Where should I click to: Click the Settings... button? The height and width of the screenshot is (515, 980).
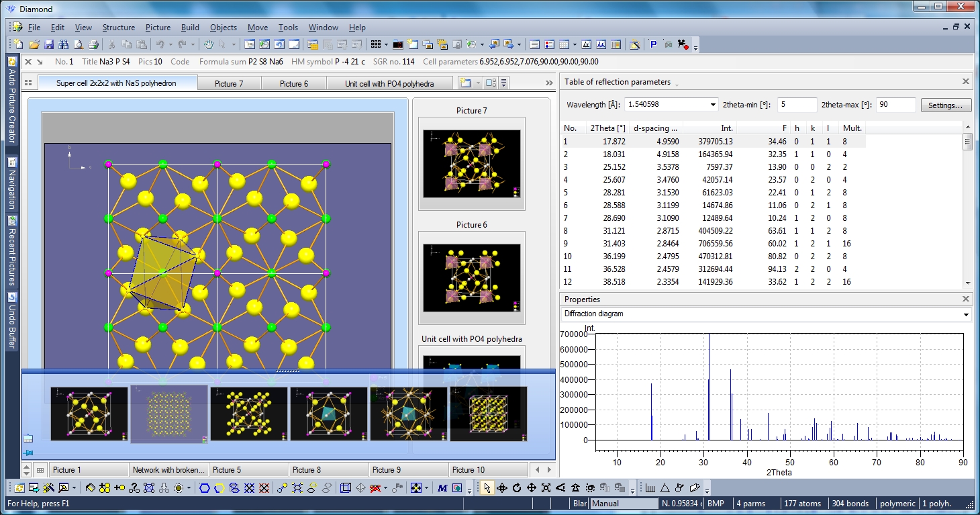pos(946,105)
